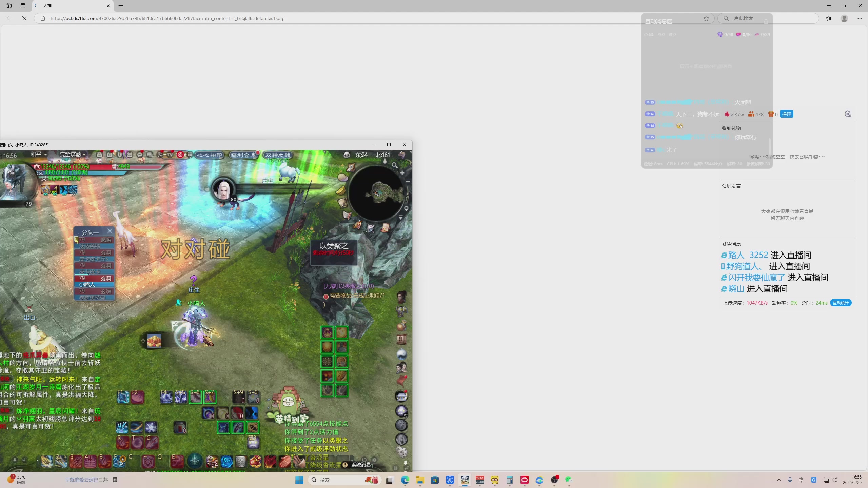Click the S+5 skill slot
Image resolution: width=868 pixels, height=488 pixels.
(x=181, y=397)
